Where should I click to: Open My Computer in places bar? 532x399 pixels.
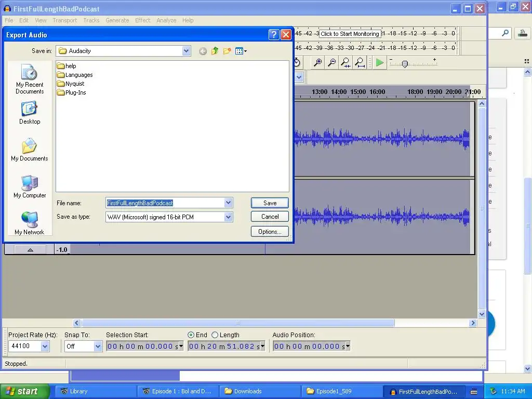point(30,187)
